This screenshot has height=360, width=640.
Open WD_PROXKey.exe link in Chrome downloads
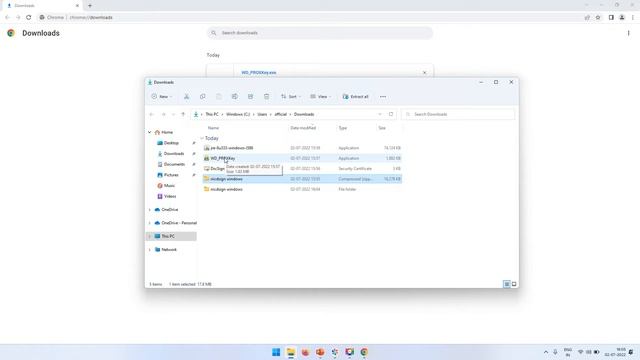259,73
